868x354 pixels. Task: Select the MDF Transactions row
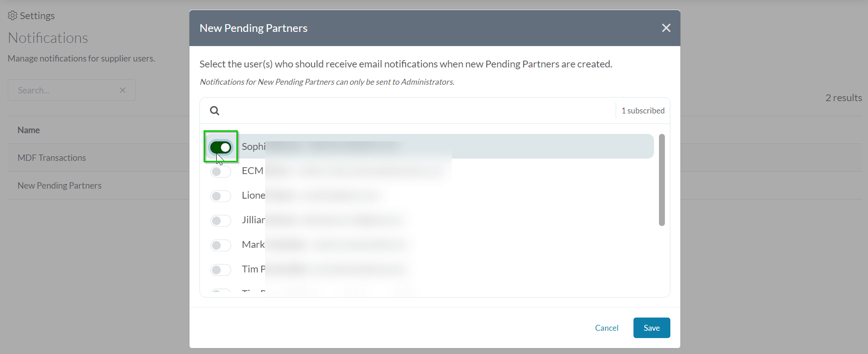51,158
